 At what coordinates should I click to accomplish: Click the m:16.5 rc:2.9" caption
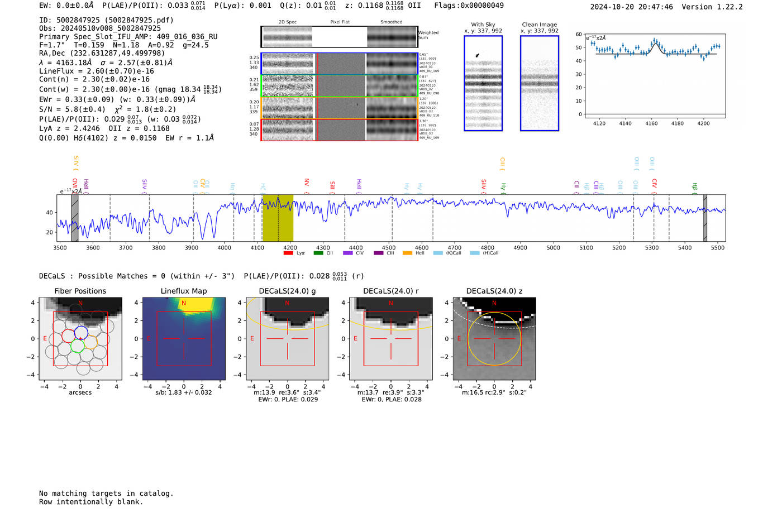[494, 392]
